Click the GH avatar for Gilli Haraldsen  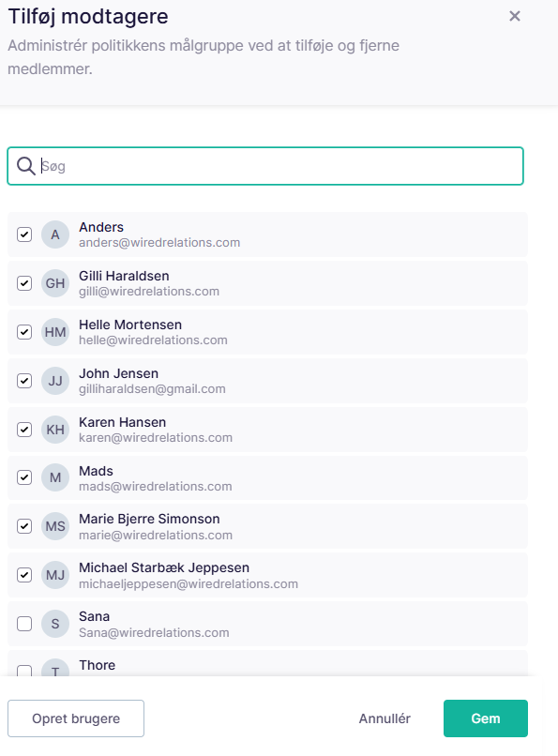tap(55, 283)
